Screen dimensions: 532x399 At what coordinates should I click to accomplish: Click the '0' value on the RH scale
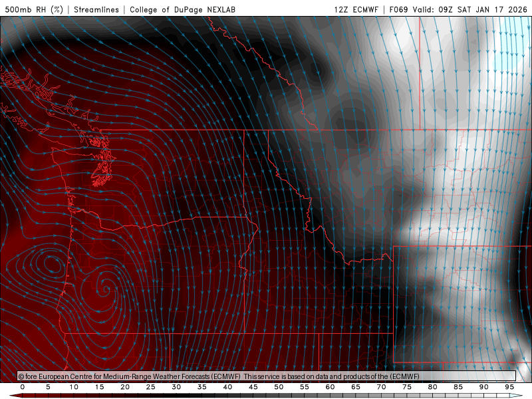click(23, 387)
